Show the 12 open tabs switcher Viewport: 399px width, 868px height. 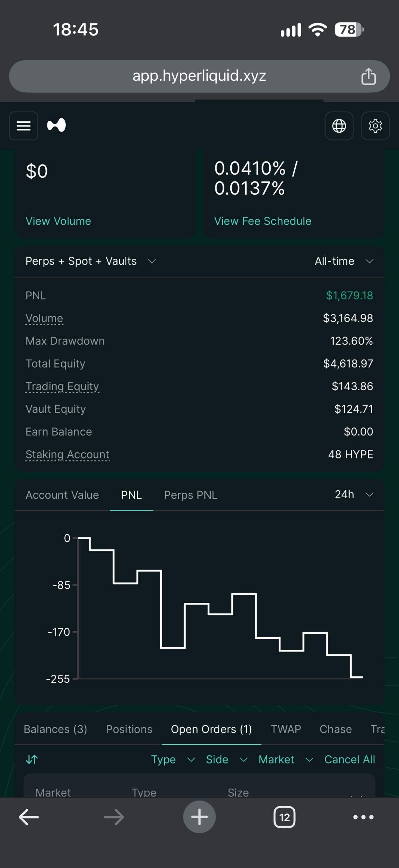pyautogui.click(x=285, y=817)
